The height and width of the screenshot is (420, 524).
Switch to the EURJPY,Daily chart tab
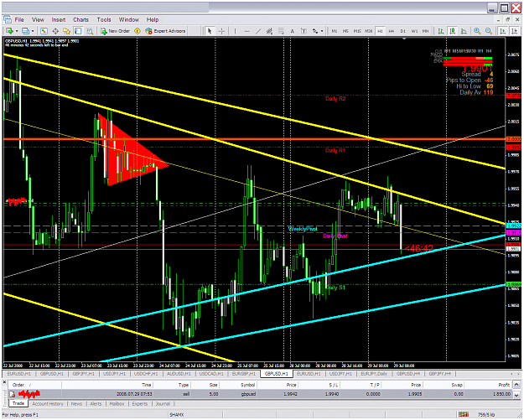coord(374,374)
